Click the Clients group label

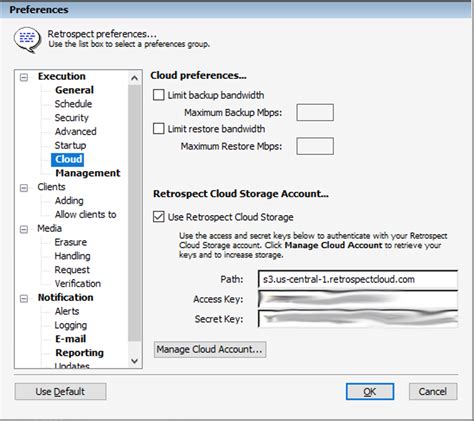[51, 187]
